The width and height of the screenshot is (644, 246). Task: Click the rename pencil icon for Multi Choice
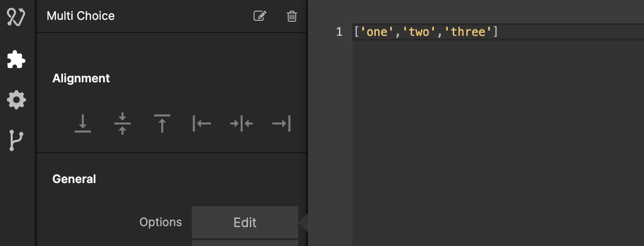tap(260, 16)
